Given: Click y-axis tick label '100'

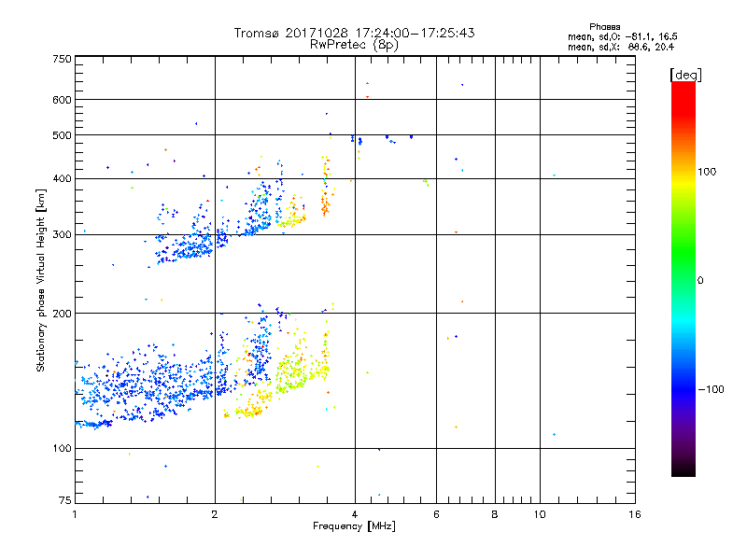Looking at the screenshot, I should point(63,449).
